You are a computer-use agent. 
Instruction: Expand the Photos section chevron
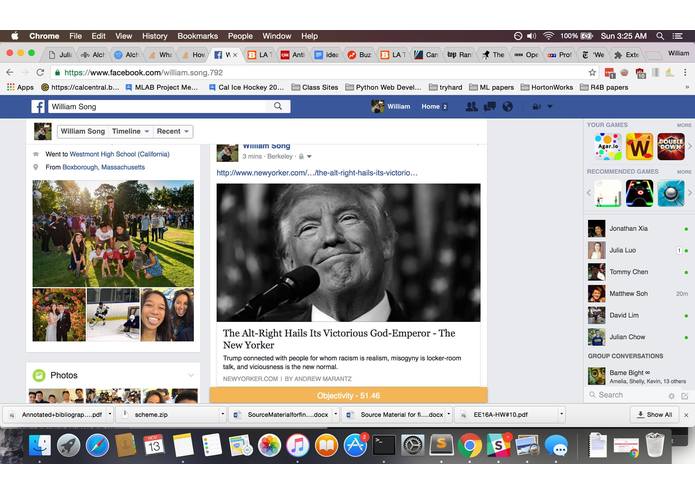tap(191, 375)
